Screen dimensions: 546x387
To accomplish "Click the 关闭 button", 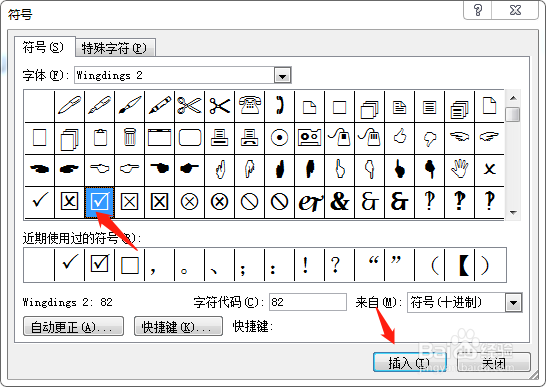I will pyautogui.click(x=494, y=363).
